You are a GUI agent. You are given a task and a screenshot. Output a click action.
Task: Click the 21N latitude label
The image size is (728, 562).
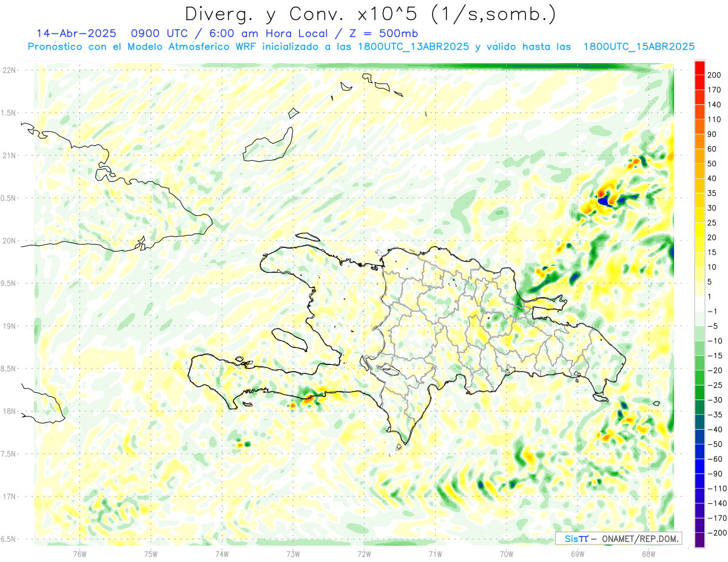9,155
